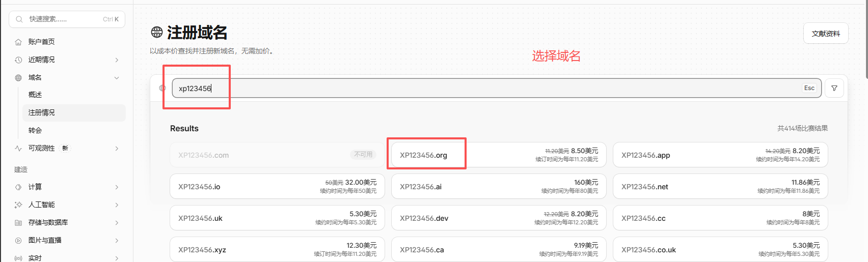
Task: Expand the 实时 chevron
Action: coord(117,258)
